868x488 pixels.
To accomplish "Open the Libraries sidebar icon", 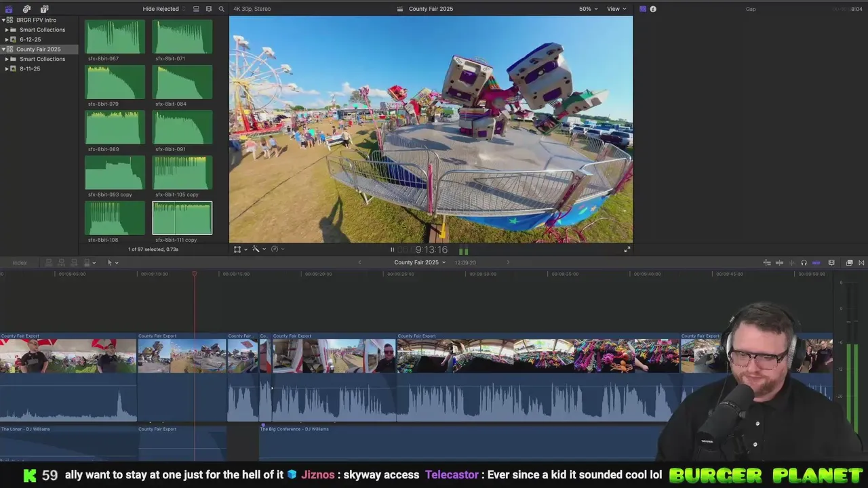I will [x=9, y=9].
